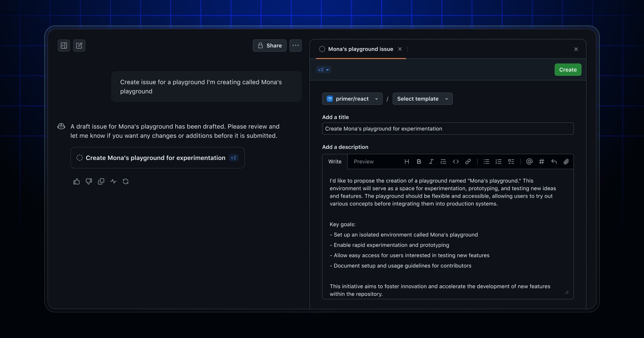Insert a heading with the H icon

coord(407,162)
